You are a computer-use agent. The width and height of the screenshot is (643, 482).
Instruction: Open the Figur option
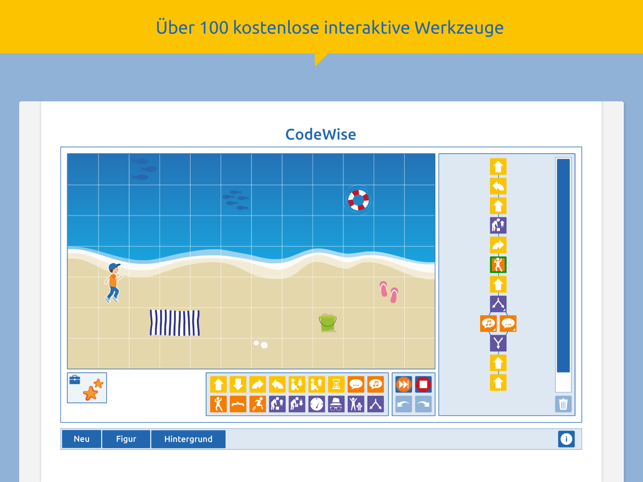126,439
